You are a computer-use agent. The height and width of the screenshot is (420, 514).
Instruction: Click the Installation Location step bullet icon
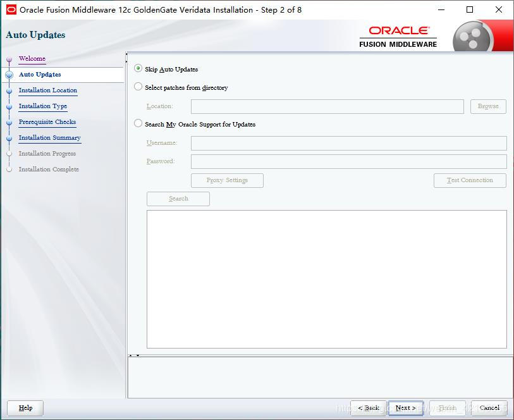pos(9,91)
